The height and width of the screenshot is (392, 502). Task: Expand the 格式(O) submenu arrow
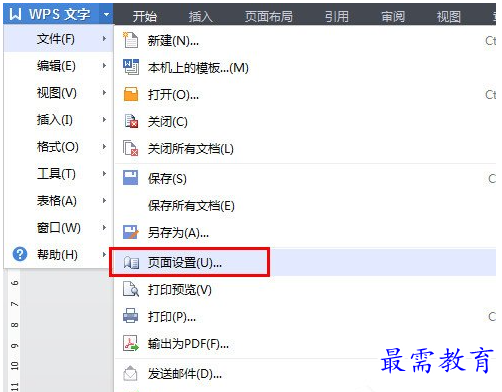point(104,146)
